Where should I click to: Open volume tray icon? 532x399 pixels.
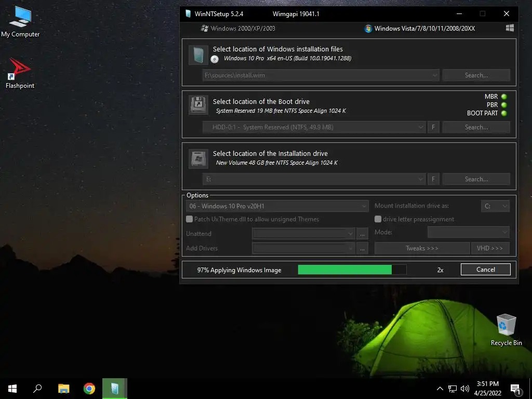click(465, 389)
